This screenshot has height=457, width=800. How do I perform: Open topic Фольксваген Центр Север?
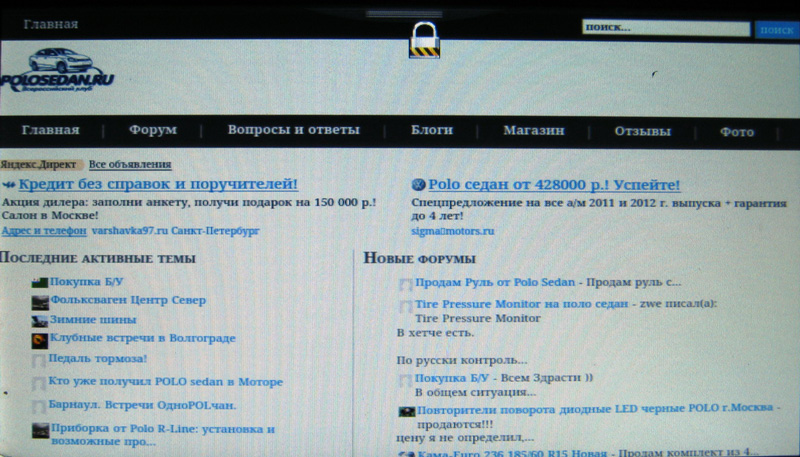pyautogui.click(x=128, y=300)
